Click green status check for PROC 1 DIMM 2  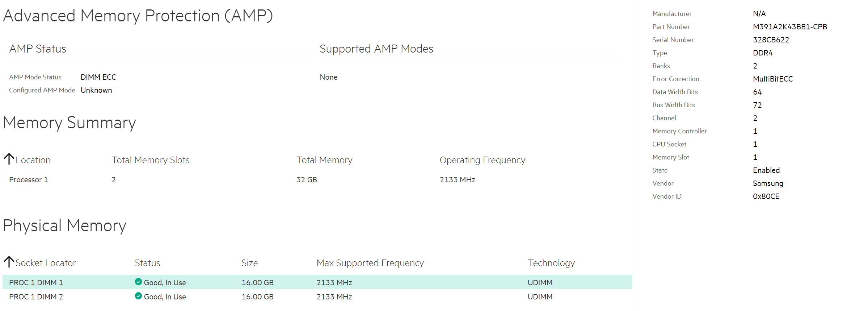(x=138, y=296)
